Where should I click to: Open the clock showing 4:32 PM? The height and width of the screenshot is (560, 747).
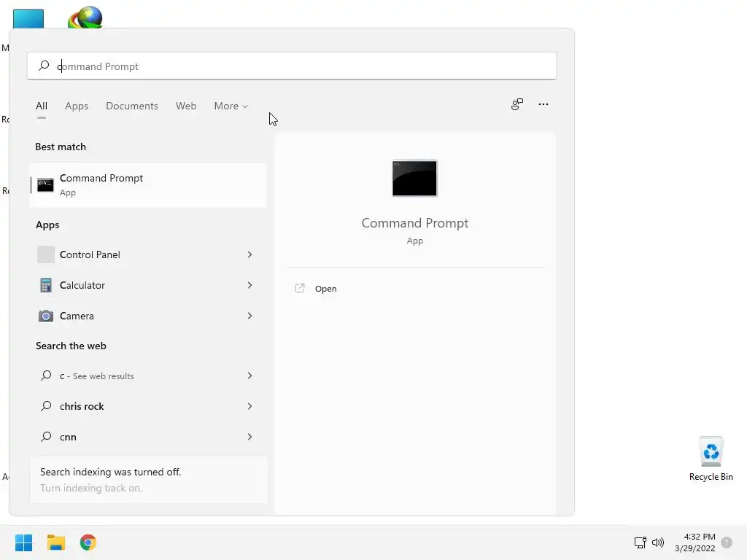pyautogui.click(x=694, y=542)
